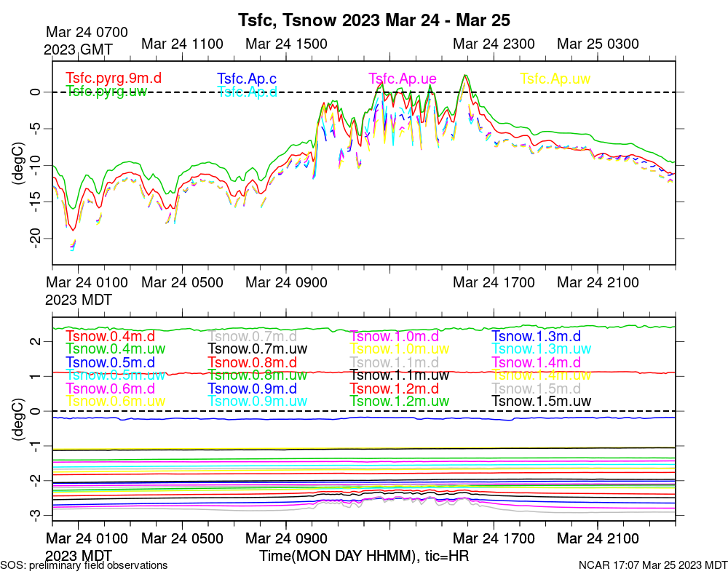The image size is (728, 582).
Task: Select legend label Tsnow.1.4m.d
Action: point(537,362)
